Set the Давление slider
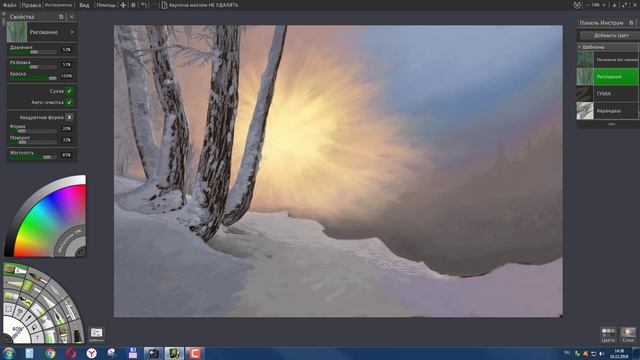640x360 pixels. 33,52
